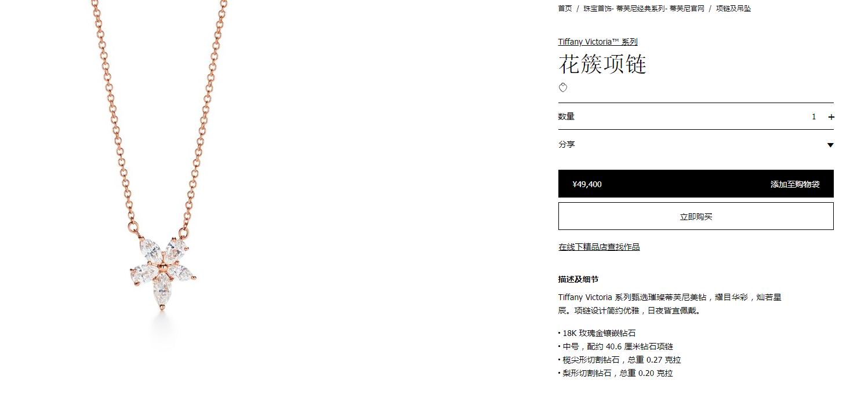Click the 18K 玫瑰金镶嵌钻石 detail bullet

pyautogui.click(x=597, y=333)
